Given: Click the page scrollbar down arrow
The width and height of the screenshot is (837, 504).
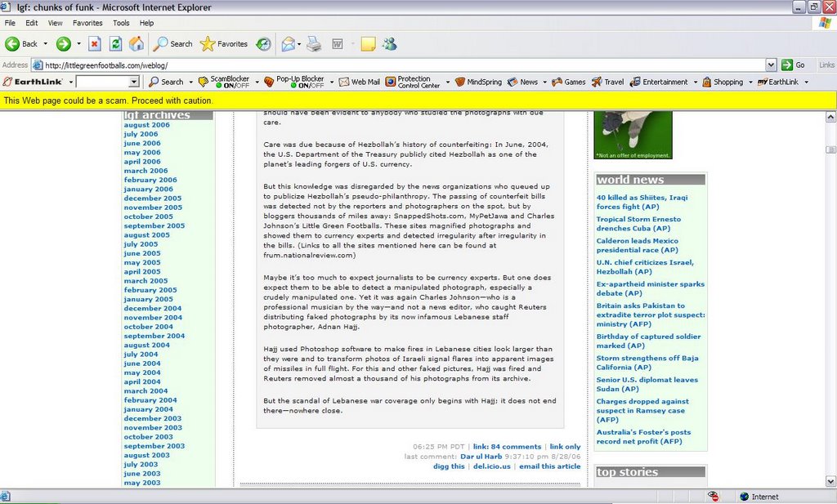Looking at the screenshot, I should (830, 481).
